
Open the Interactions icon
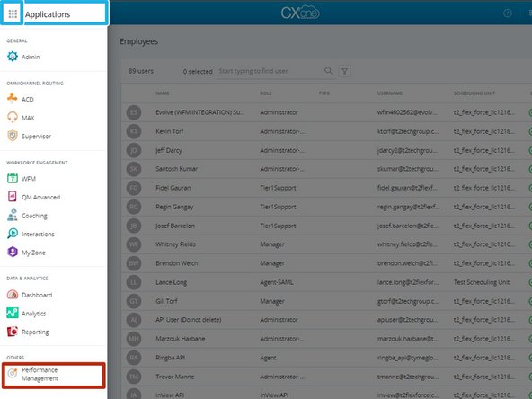pos(13,234)
